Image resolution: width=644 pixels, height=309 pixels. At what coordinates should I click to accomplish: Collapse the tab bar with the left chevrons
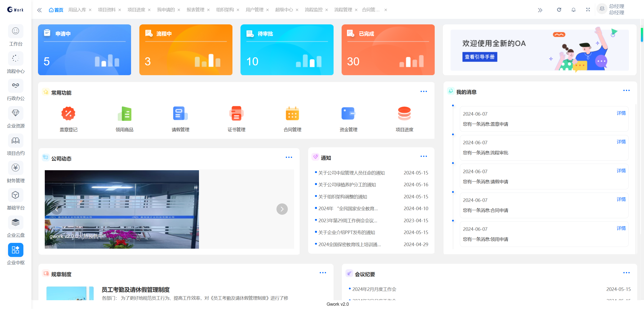[x=39, y=10]
